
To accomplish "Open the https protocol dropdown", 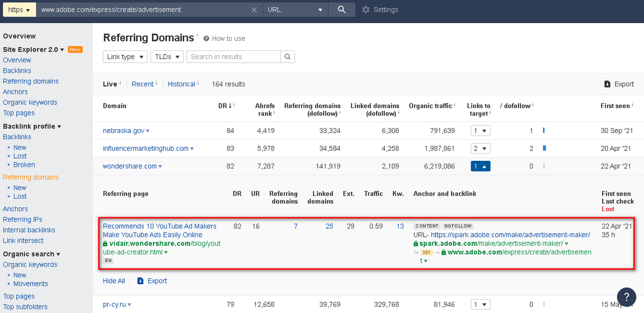I will point(19,10).
